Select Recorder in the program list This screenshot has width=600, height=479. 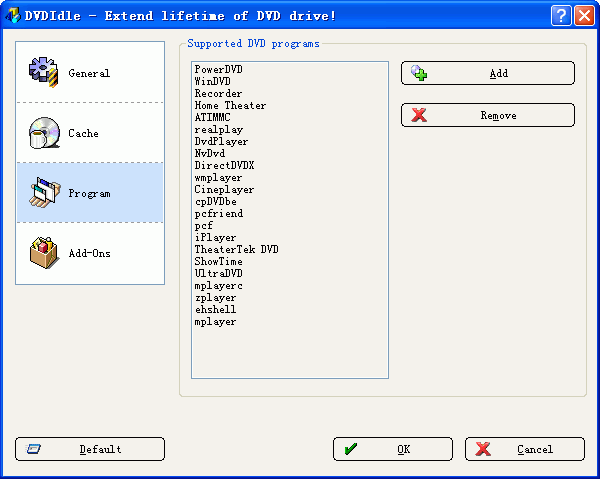click(x=218, y=93)
